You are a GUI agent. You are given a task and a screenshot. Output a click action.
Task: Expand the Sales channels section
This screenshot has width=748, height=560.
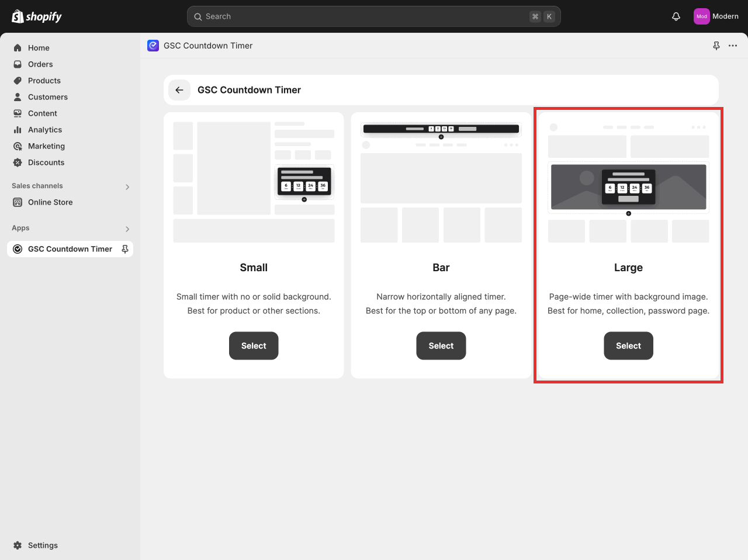[x=127, y=186]
